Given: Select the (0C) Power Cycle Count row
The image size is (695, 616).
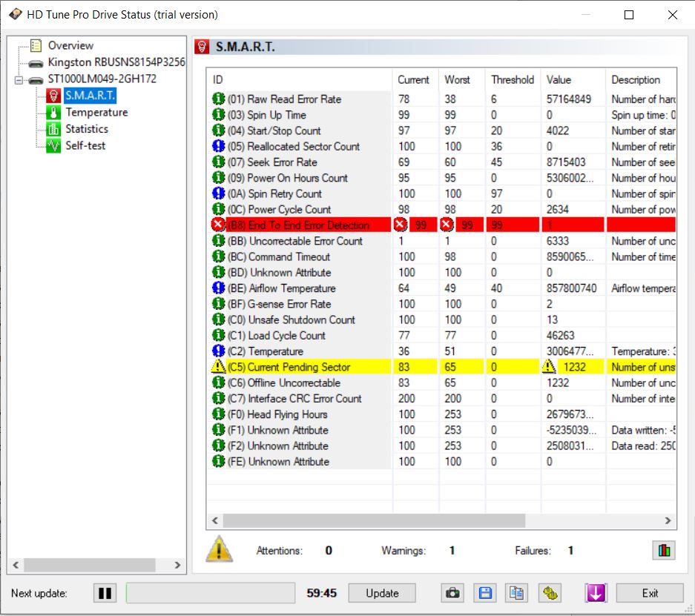Looking at the screenshot, I should click(444, 209).
